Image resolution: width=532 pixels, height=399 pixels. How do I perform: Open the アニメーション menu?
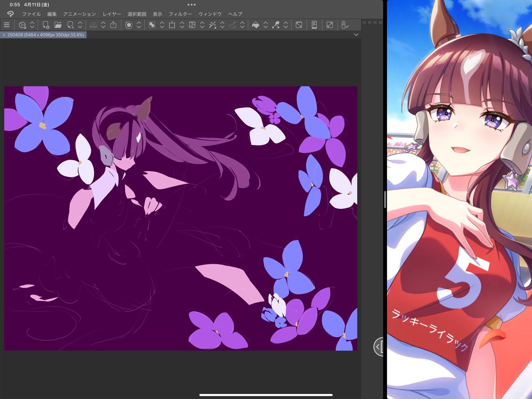[x=79, y=14]
